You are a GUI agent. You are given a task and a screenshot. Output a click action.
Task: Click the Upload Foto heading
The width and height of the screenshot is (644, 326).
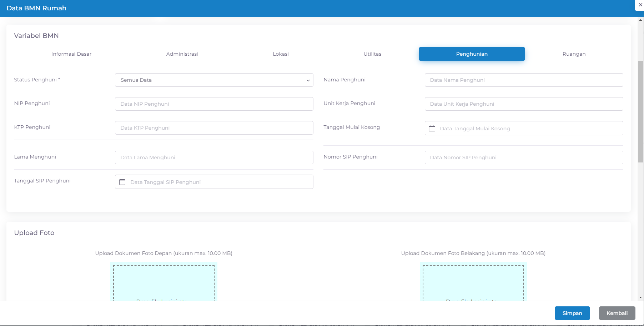34,233
